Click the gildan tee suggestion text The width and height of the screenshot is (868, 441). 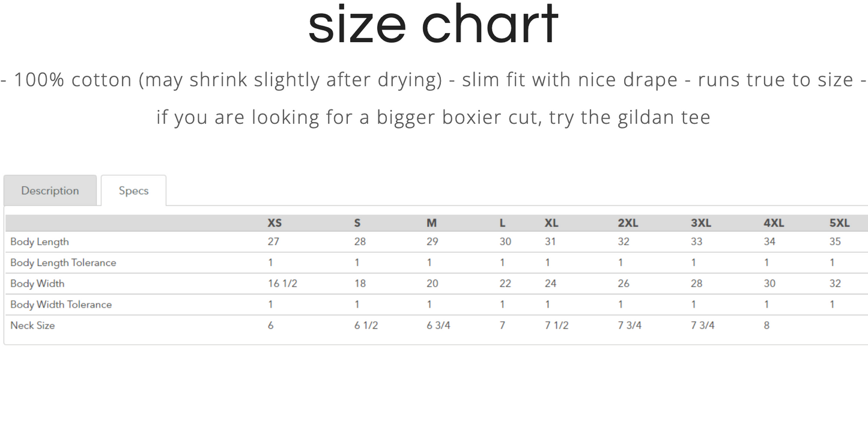433,117
